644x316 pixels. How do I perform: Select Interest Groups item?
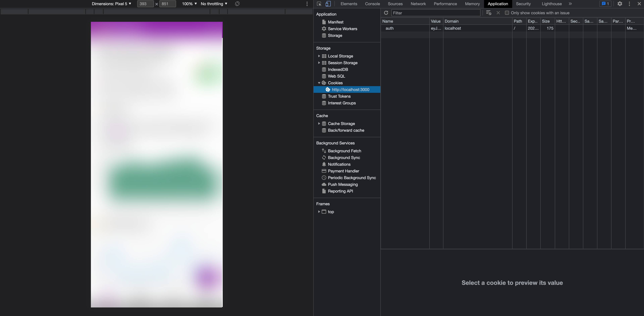pos(341,103)
